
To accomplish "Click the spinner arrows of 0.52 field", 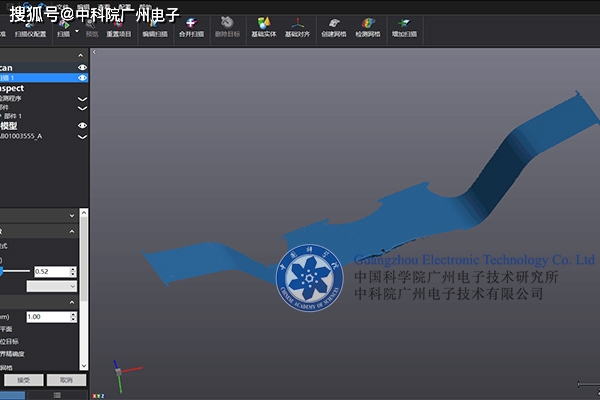I will tap(73, 271).
